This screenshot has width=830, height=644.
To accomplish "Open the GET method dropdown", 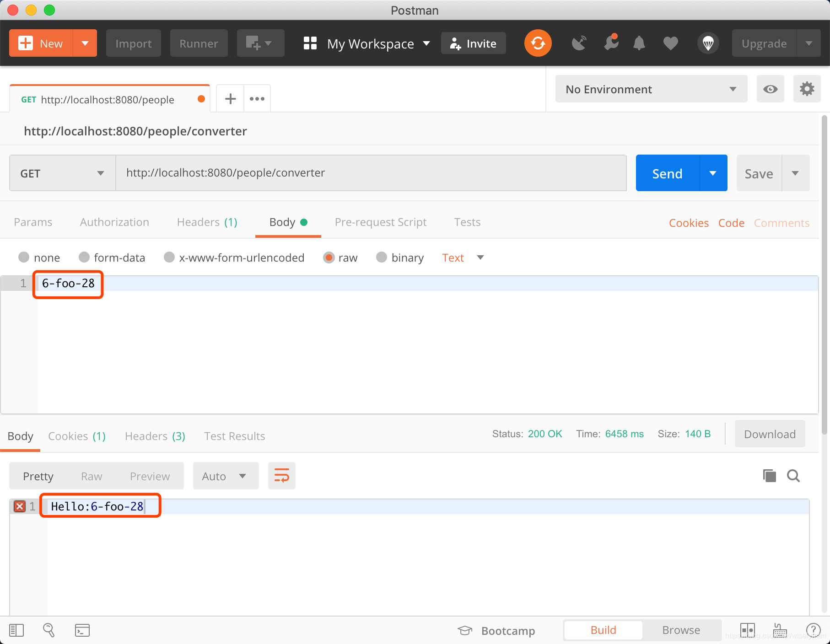I will click(62, 173).
